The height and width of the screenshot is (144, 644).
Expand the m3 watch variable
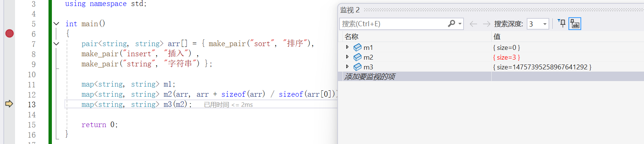tap(347, 67)
